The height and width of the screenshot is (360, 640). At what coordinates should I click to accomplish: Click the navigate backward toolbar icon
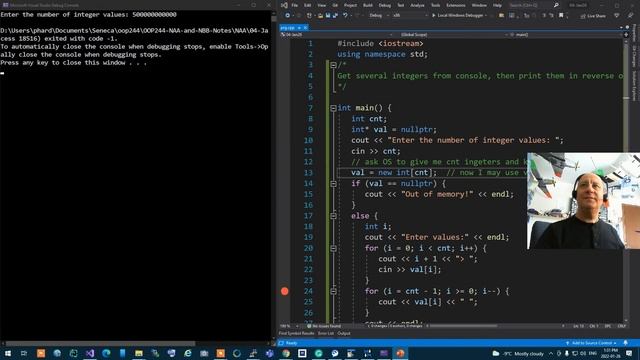[x=288, y=16]
